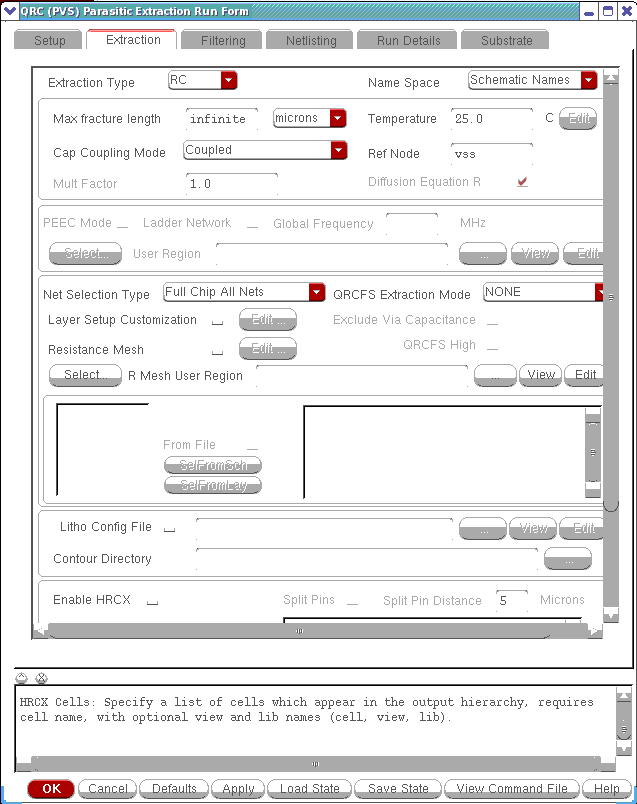Viewport: 637px width, 804px height.
Task: Click the Split Pin Distance field
Action: 512,601
